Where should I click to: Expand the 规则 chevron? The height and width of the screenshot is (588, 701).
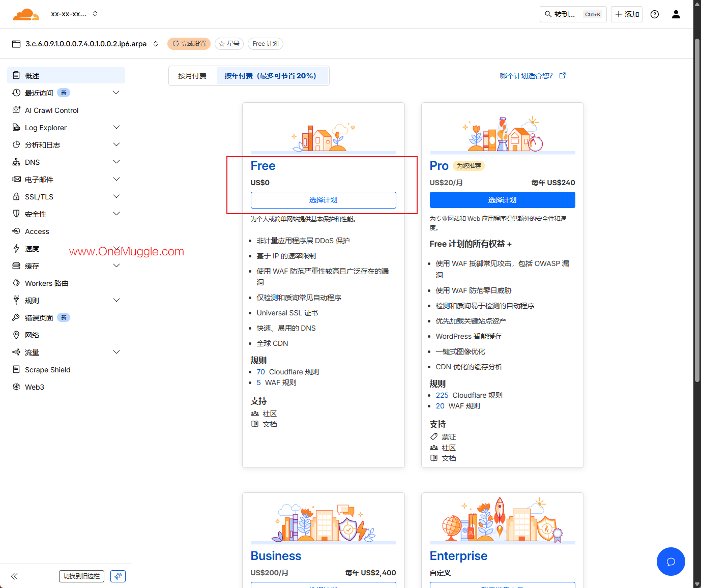(116, 300)
